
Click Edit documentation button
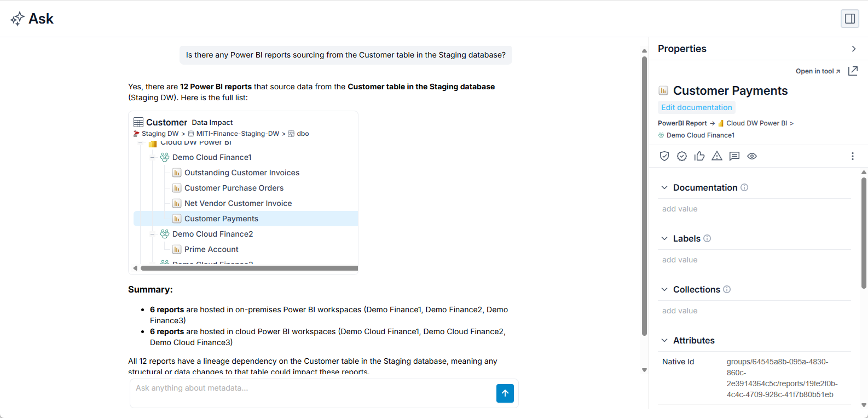[x=696, y=107]
